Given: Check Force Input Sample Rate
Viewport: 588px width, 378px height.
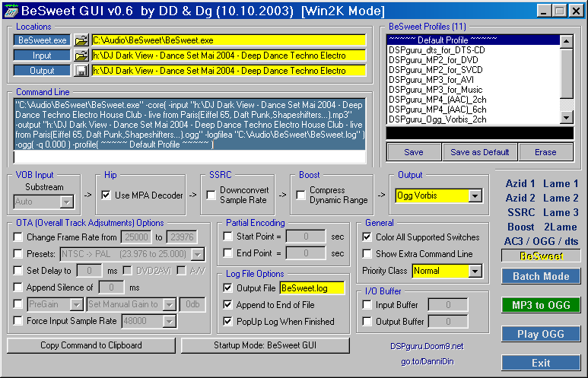Looking at the screenshot, I should click(17, 321).
